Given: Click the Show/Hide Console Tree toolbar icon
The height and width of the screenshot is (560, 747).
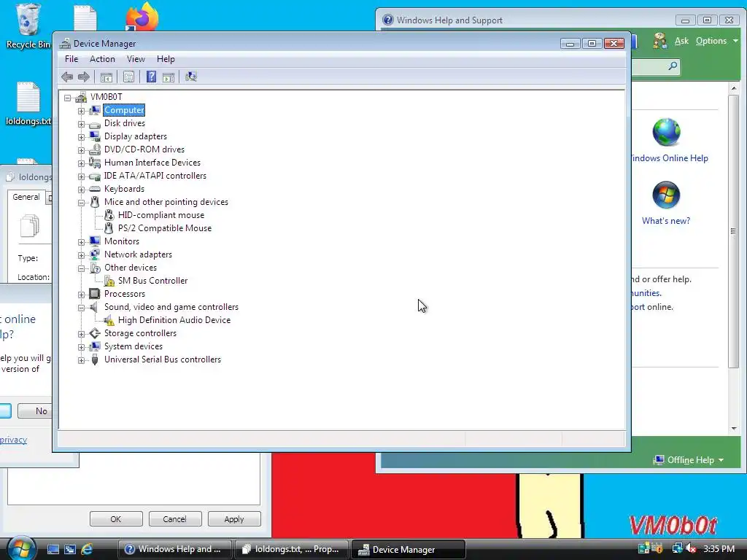Looking at the screenshot, I should [107, 77].
